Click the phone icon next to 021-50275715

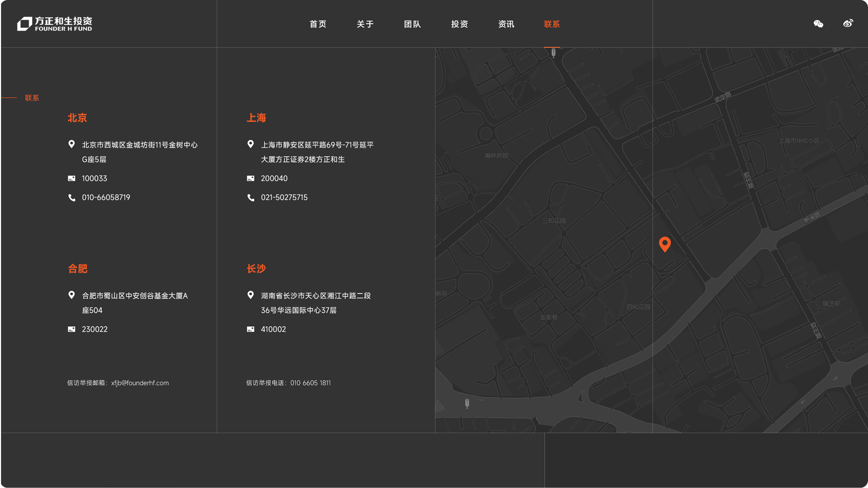pos(250,197)
